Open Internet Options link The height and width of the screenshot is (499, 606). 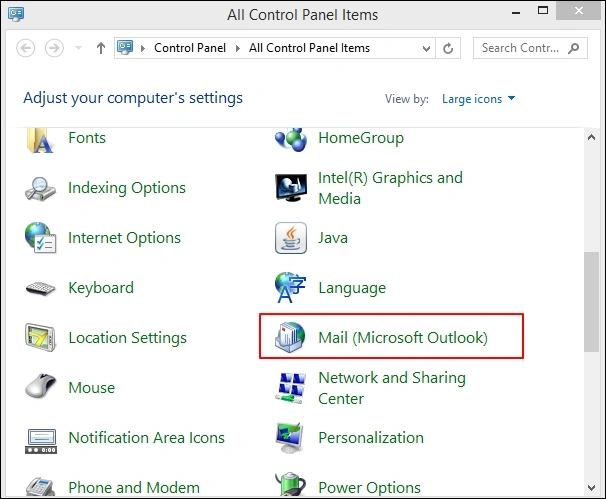(124, 238)
